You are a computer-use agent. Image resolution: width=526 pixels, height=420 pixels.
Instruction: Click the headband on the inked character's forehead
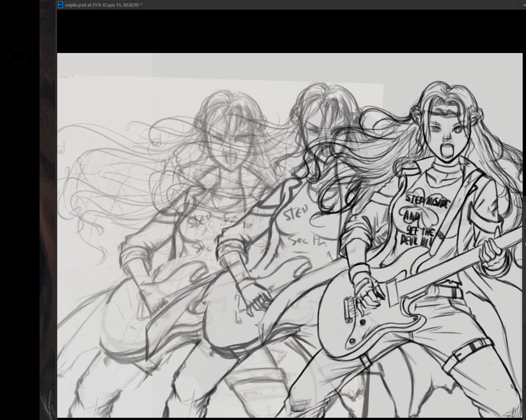pos(447,113)
